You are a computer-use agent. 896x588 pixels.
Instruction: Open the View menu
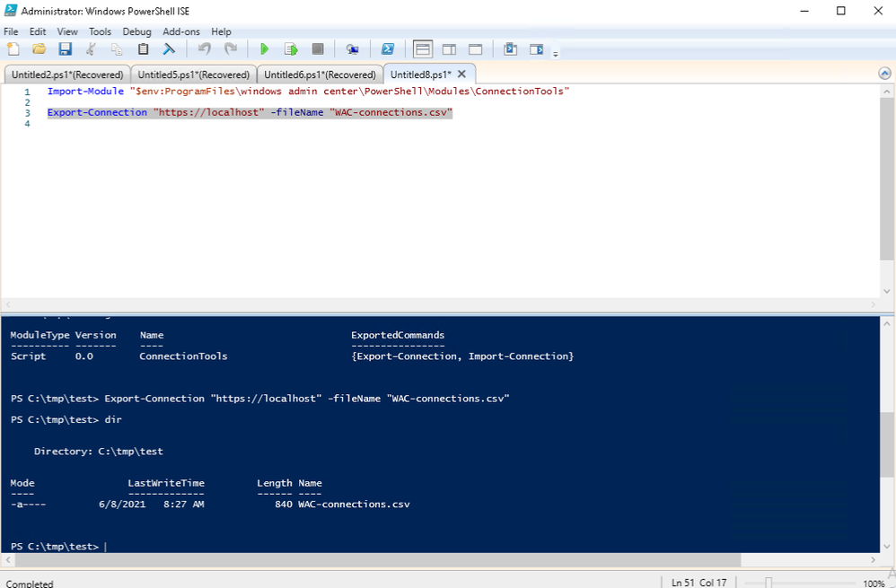(x=66, y=31)
